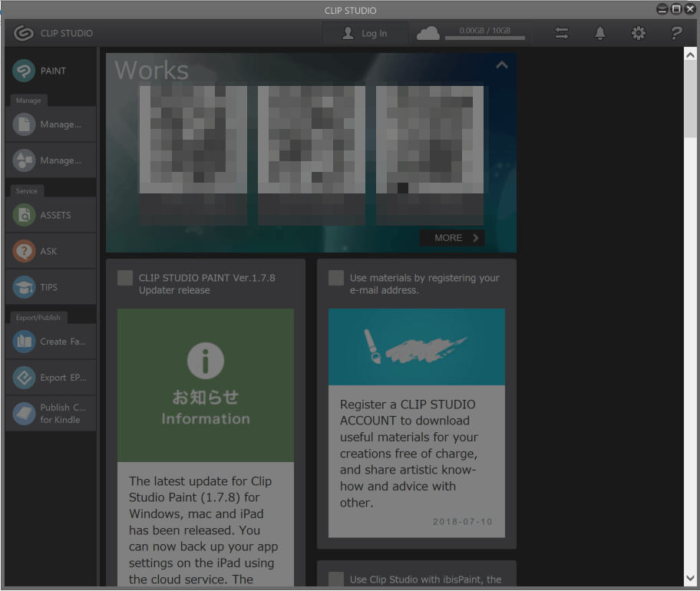
Task: Open the notifications bell
Action: [x=600, y=33]
